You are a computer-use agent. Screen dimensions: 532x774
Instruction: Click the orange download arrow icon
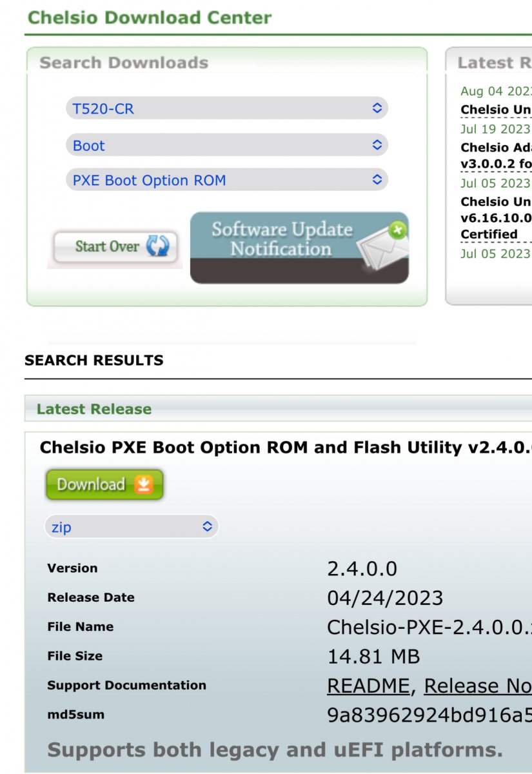[x=144, y=484]
